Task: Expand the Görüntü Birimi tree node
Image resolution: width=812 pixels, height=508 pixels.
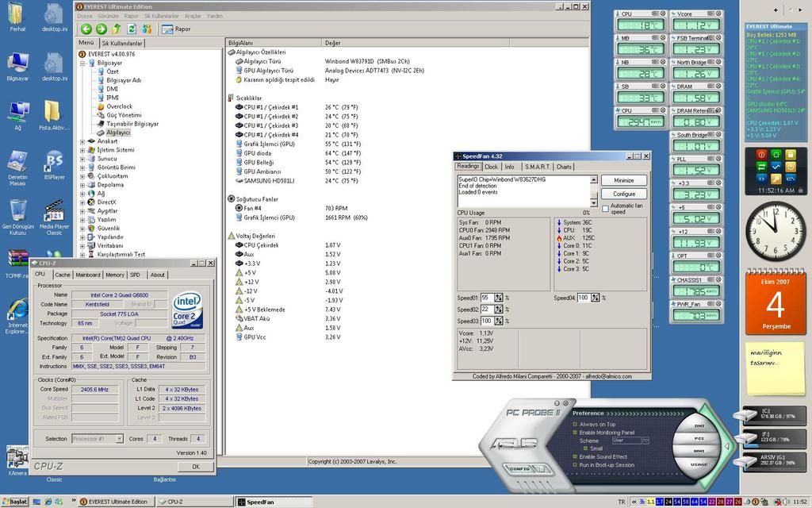Action: tap(82, 167)
